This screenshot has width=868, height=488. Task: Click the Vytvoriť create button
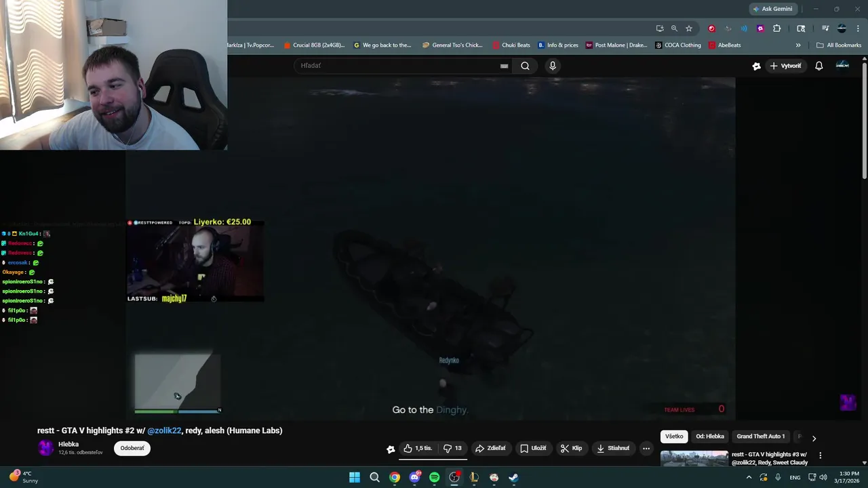pyautogui.click(x=785, y=66)
